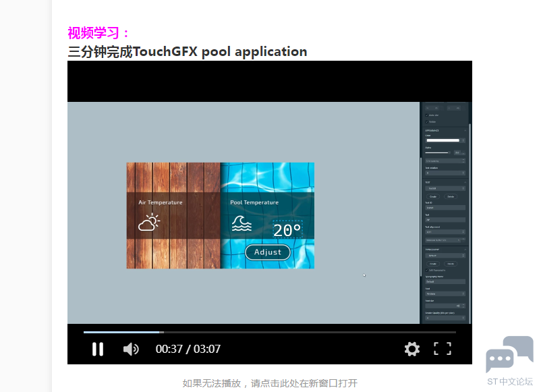Enter fullscreen mode for the video
This screenshot has width=539, height=392.
coord(443,349)
